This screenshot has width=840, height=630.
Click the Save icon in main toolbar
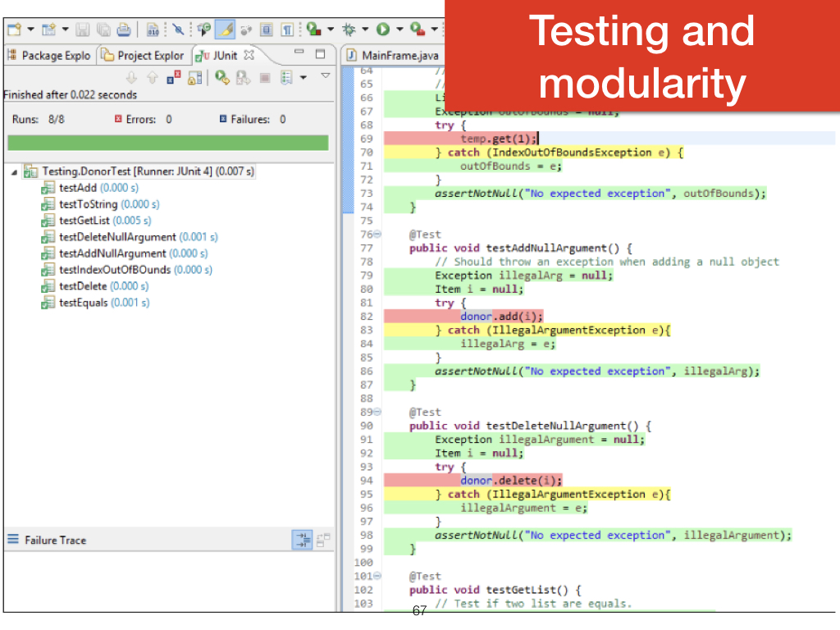pyautogui.click(x=83, y=30)
